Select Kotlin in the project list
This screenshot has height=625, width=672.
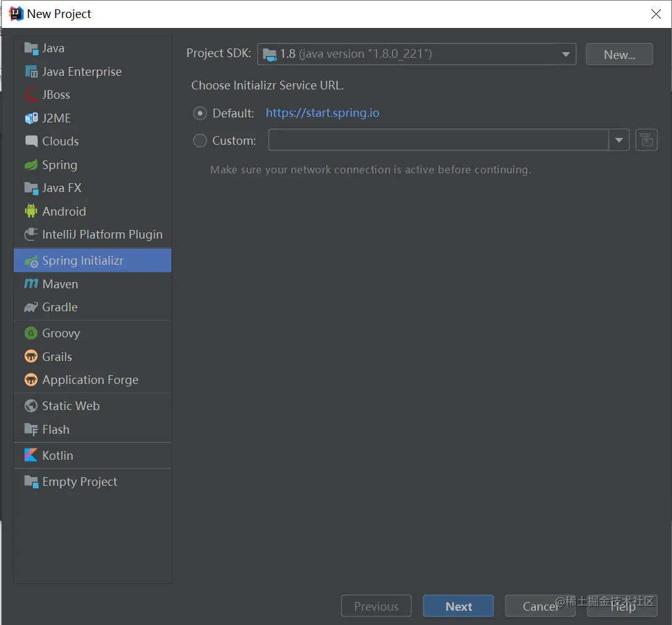(57, 455)
